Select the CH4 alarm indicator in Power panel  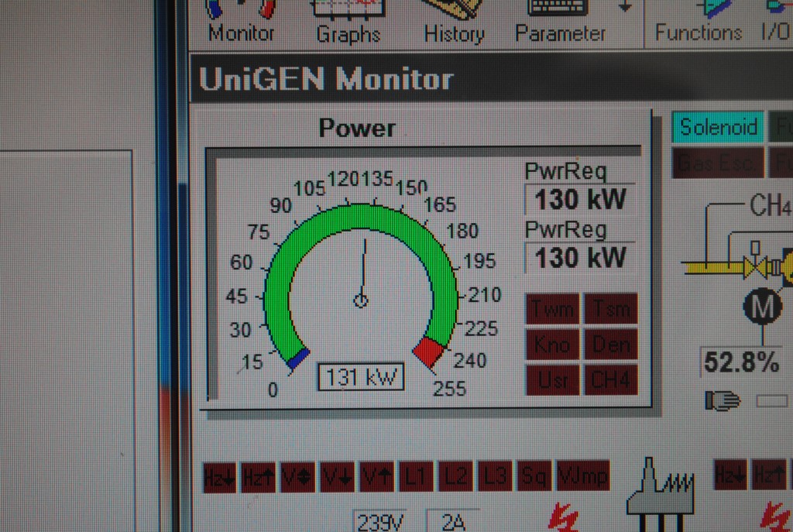pos(611,379)
